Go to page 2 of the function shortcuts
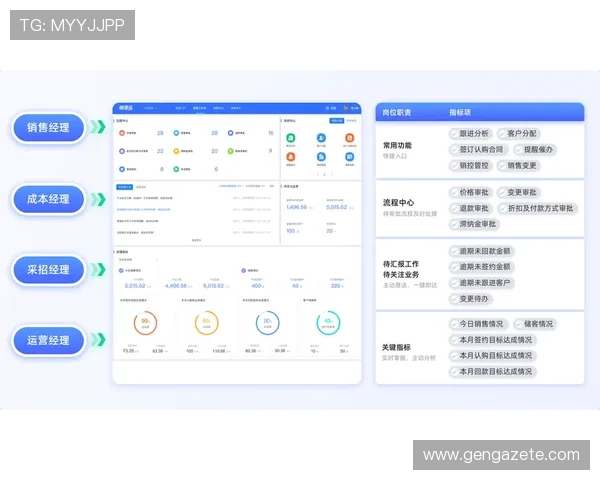Image resolution: width=600 pixels, height=480 pixels. coord(324,175)
